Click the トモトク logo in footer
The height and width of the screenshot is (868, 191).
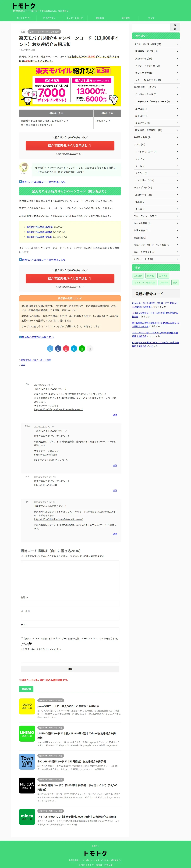(95, 853)
